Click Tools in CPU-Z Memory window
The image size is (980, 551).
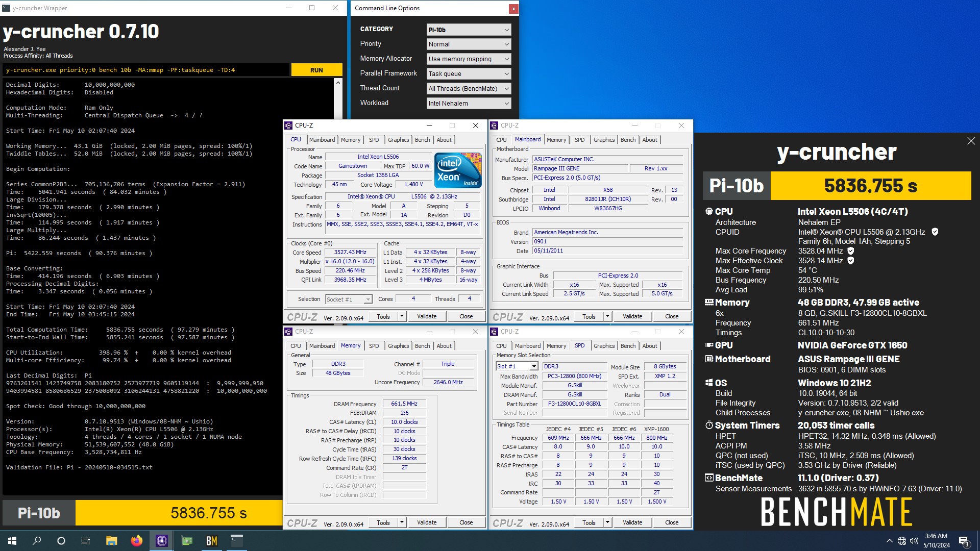(383, 522)
